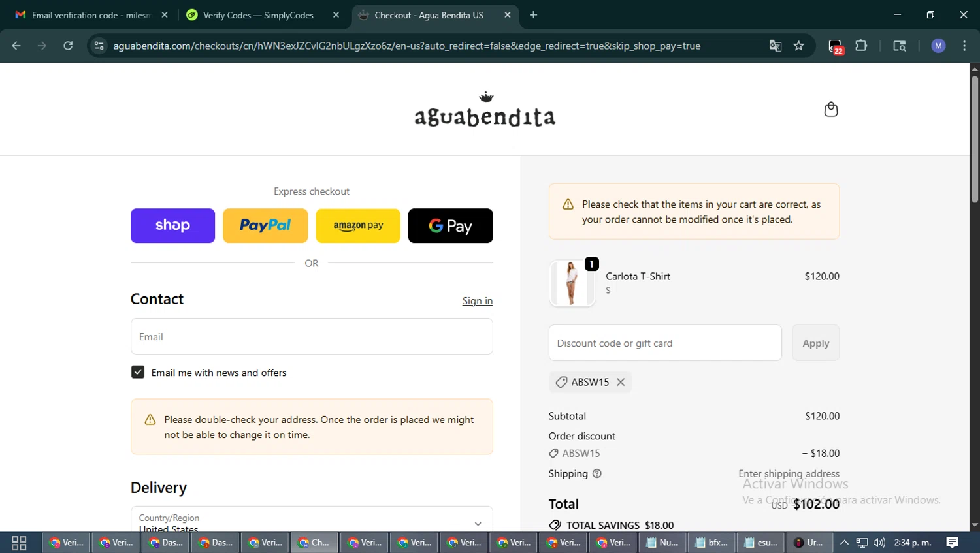The height and width of the screenshot is (553, 980).
Task: Open volume control in system tray
Action: (879, 543)
